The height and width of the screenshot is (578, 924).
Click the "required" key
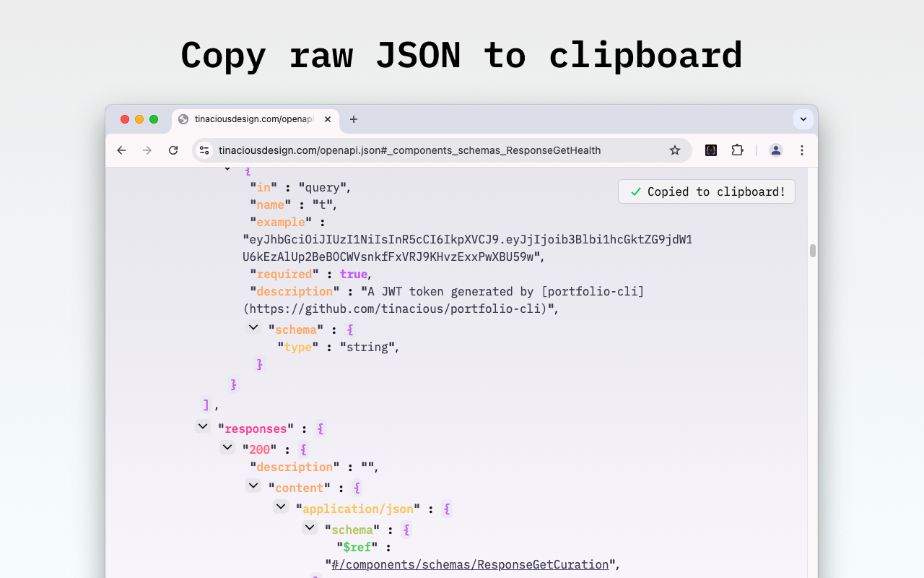284,274
